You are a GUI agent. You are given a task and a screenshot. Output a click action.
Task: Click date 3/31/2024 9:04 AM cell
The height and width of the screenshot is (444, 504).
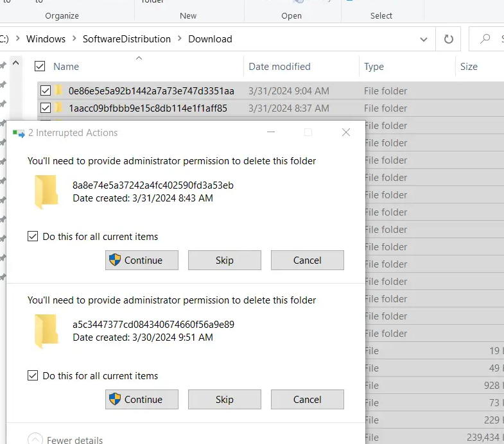[x=289, y=91]
